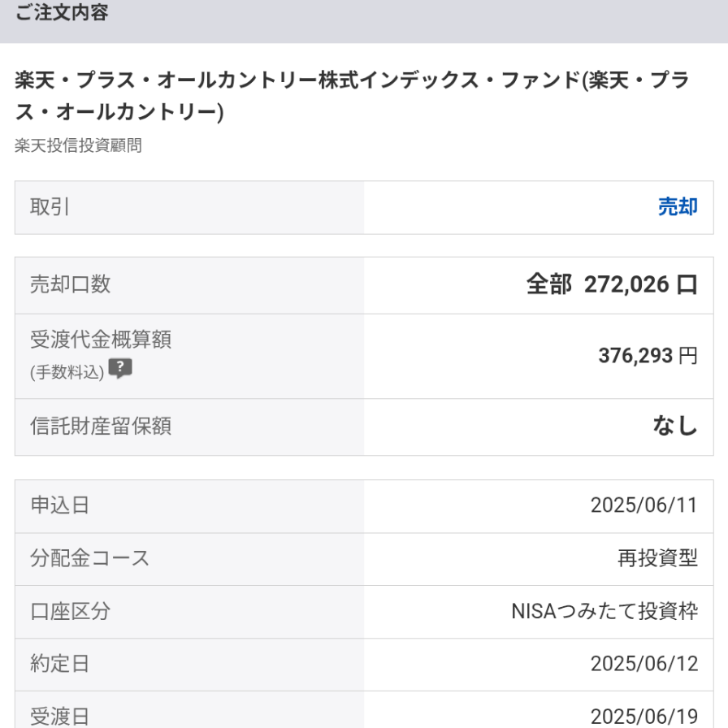Click the 376,293 円 amount
Viewport: 728px width, 728px height.
coord(647,355)
